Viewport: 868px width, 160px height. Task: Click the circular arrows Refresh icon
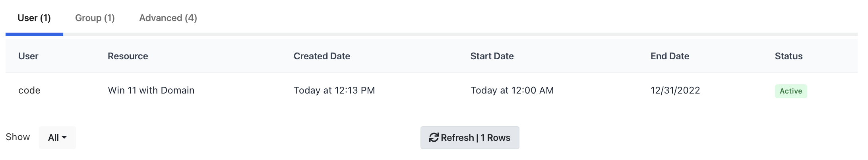(x=434, y=138)
